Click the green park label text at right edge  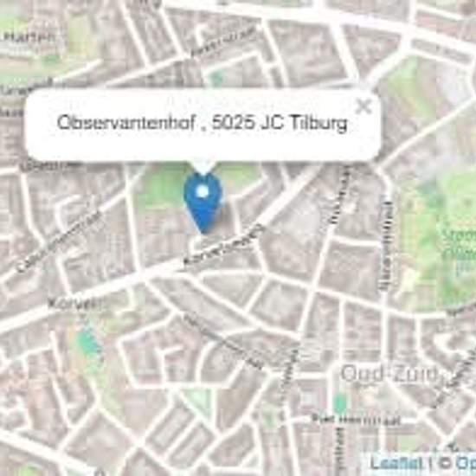[459, 244]
